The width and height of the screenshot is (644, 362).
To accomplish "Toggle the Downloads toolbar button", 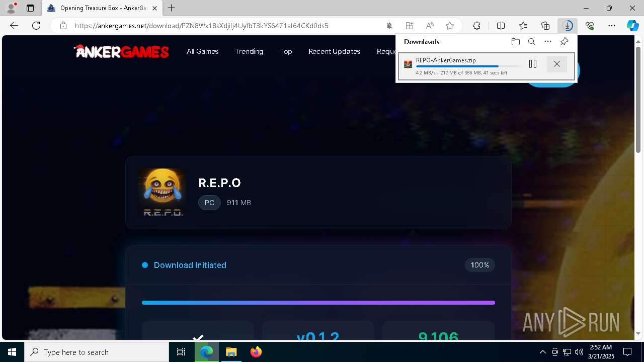I will pos(568,26).
